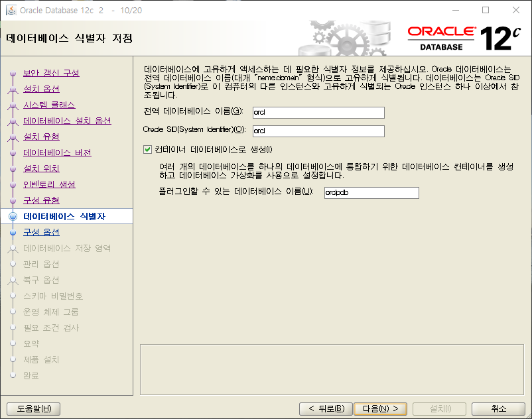Click the disabled 데이터베이스 저장 영역 step text

point(67,248)
